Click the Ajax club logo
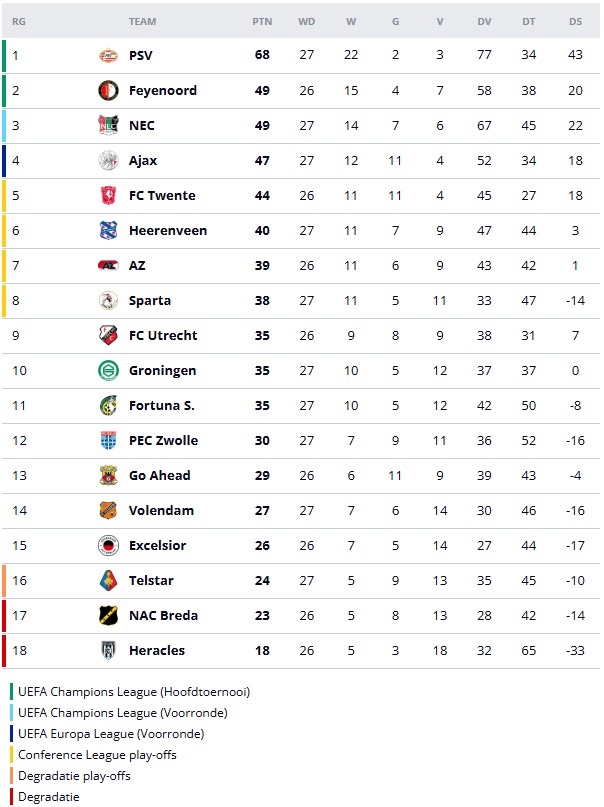604x807 pixels. (108, 160)
